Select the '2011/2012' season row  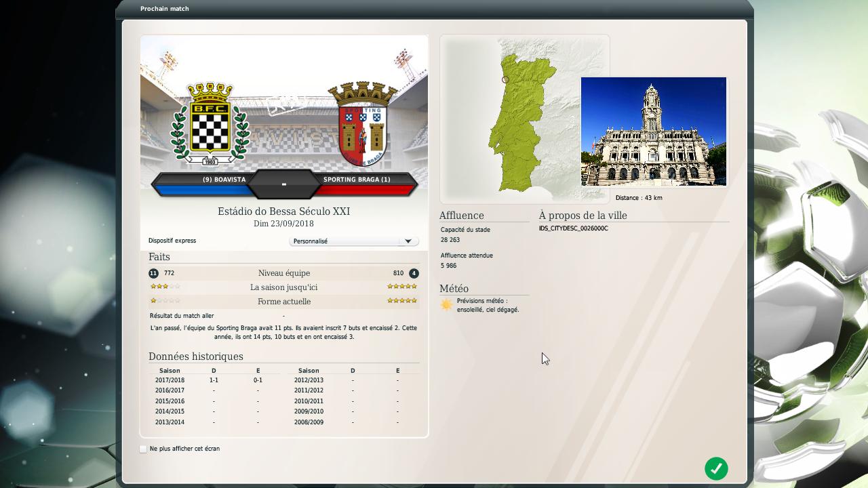point(353,390)
